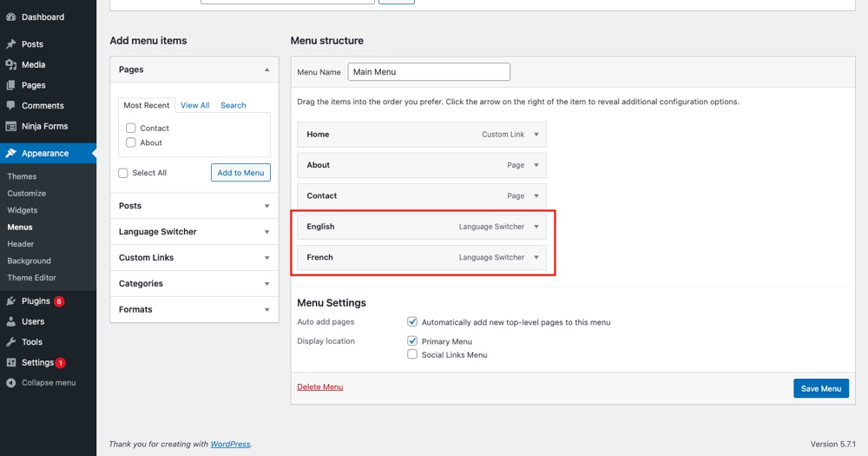This screenshot has width=868, height=456.
Task: Expand the Formats panel
Action: pos(266,310)
